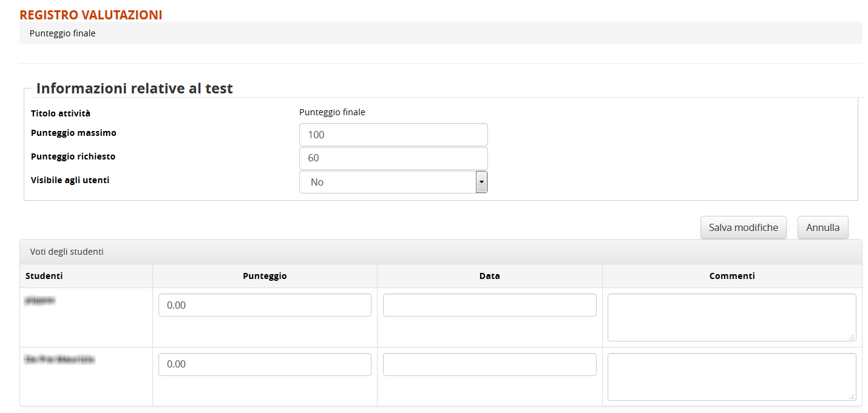The height and width of the screenshot is (413, 868).
Task: Select the first student's Punteggio field
Action: (265, 305)
